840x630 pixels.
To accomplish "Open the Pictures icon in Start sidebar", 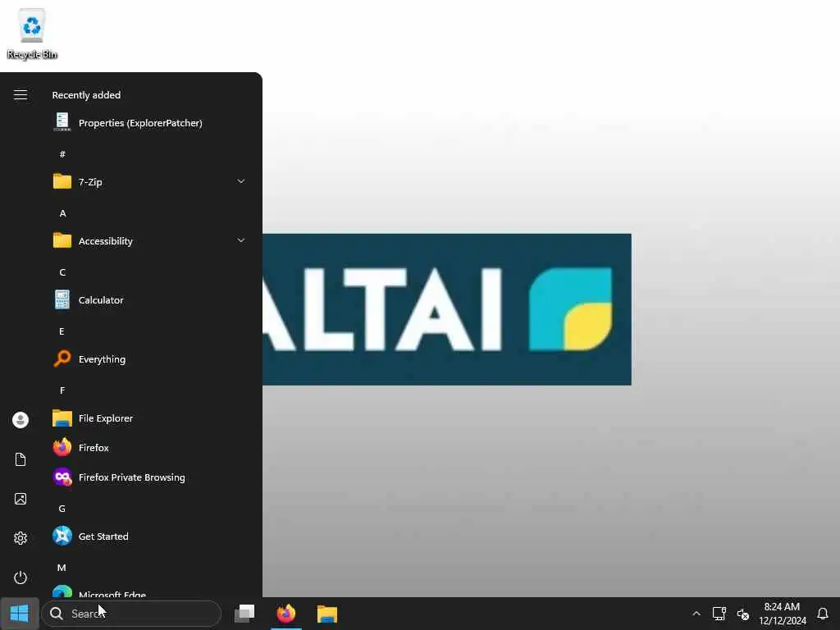I will tap(21, 499).
